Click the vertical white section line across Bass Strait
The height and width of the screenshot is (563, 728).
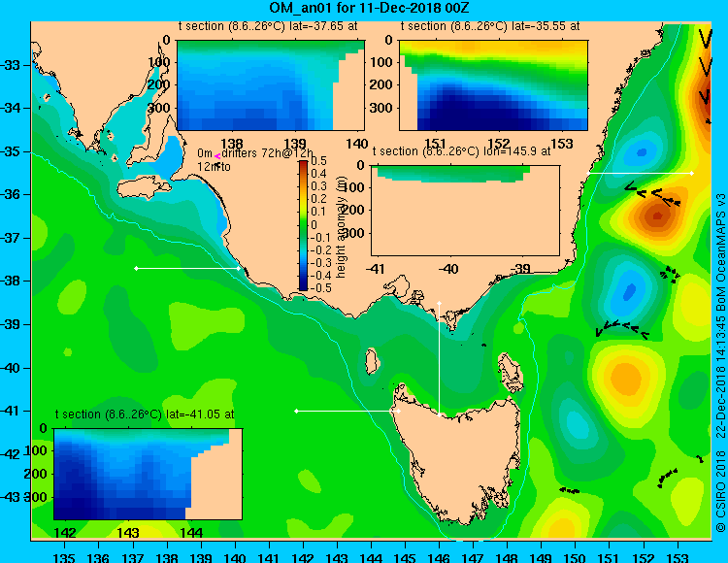click(439, 359)
